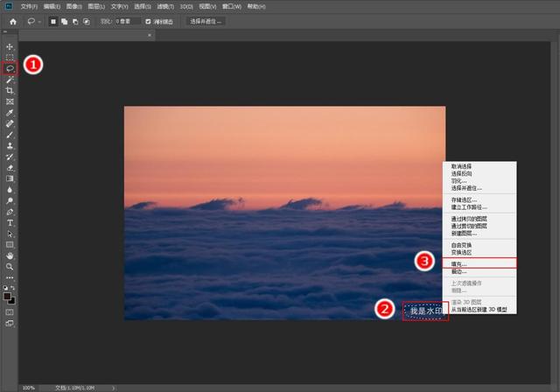Viewport: 560px width, 392px height.
Task: Expand the collapsed toolbar double-arrow
Action: 5,31
